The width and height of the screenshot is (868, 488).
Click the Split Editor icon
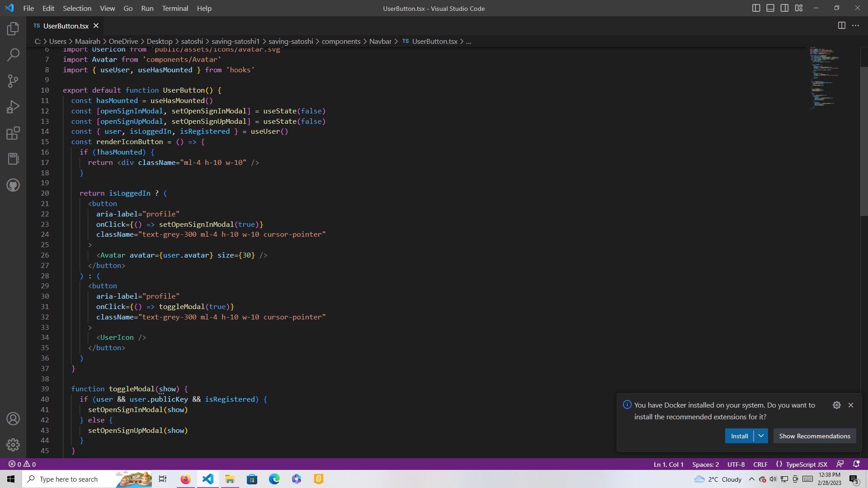pyautogui.click(x=842, y=25)
